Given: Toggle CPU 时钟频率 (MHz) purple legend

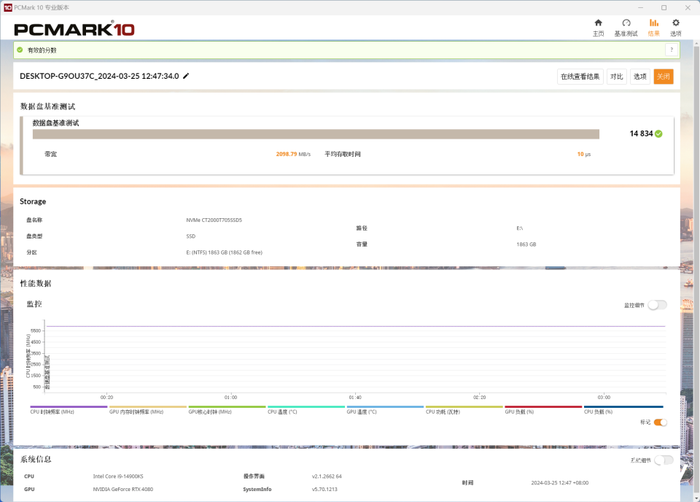Looking at the screenshot, I should pos(68,410).
